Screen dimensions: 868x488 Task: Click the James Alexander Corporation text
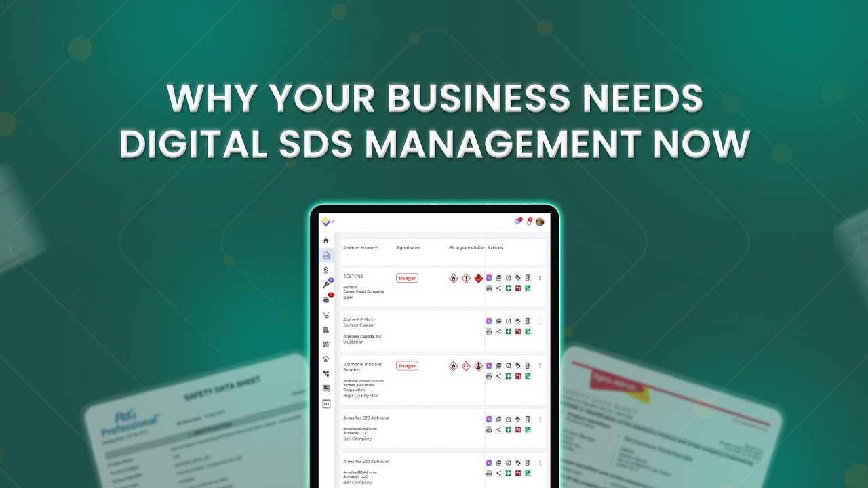359,388
